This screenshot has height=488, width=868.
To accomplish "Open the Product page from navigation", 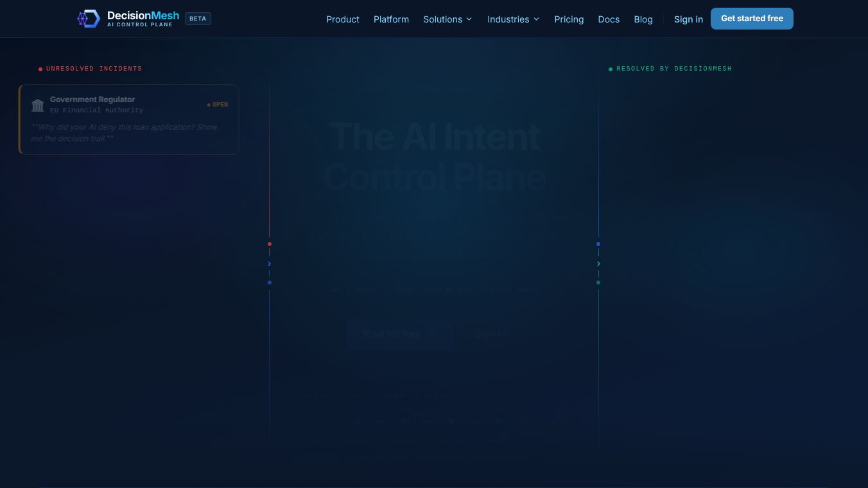I will (x=343, y=19).
